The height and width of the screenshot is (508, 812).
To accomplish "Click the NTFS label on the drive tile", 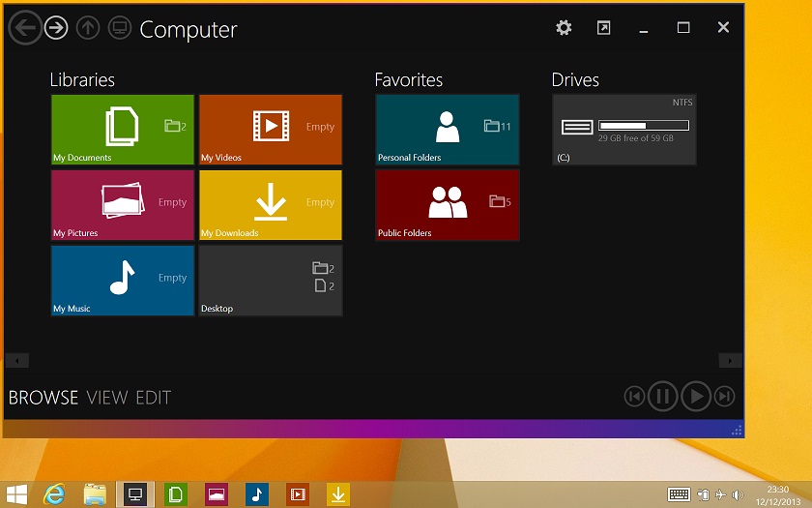I will [x=682, y=103].
